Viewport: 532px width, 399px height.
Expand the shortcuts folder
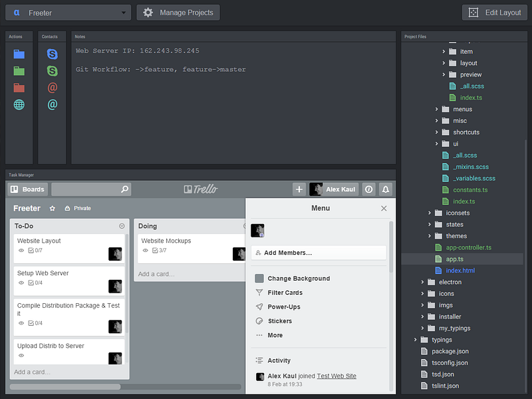pyautogui.click(x=437, y=132)
